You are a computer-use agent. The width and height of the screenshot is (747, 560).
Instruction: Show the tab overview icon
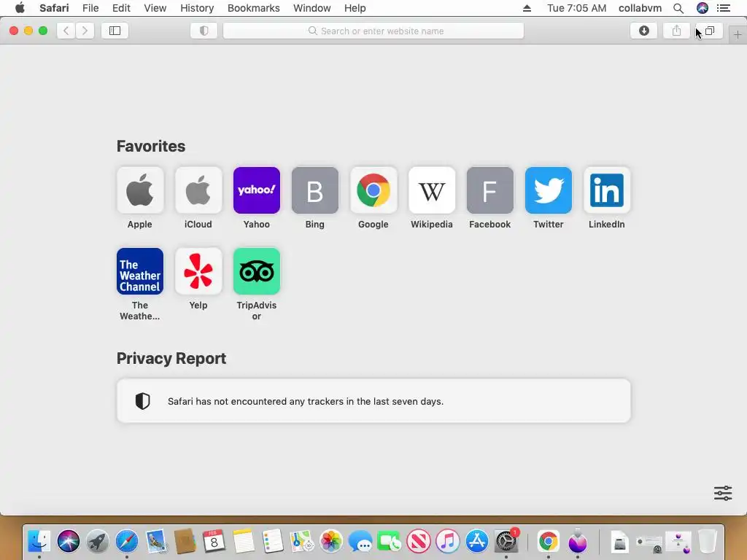click(x=709, y=31)
